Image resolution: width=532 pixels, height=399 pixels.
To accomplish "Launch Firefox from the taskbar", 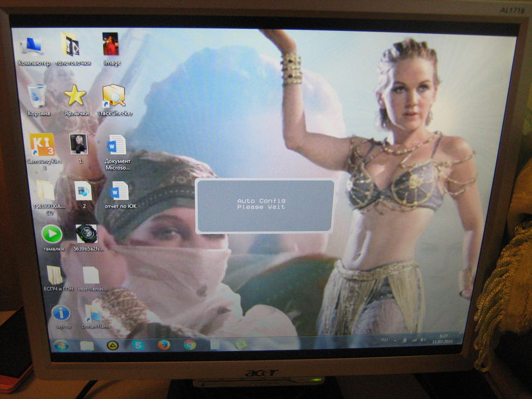I will (x=164, y=345).
